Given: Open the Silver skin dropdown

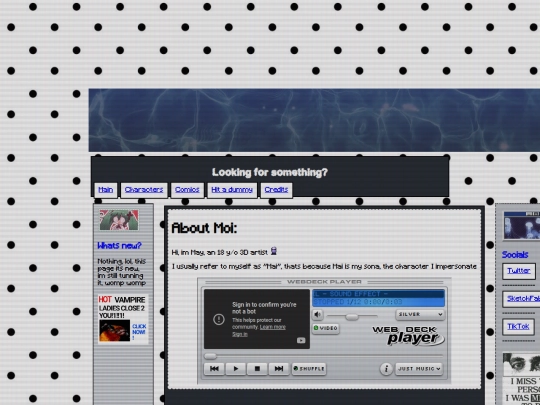Looking at the screenshot, I should tap(420, 314).
